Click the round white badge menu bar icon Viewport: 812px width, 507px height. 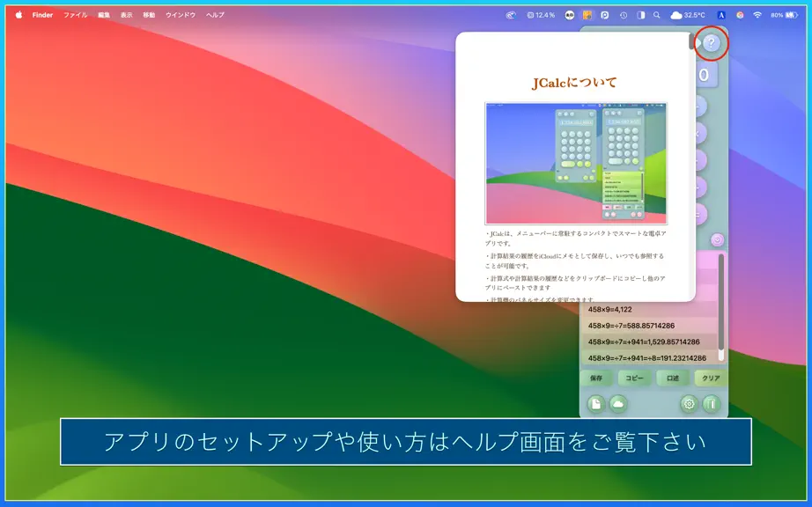pos(569,15)
